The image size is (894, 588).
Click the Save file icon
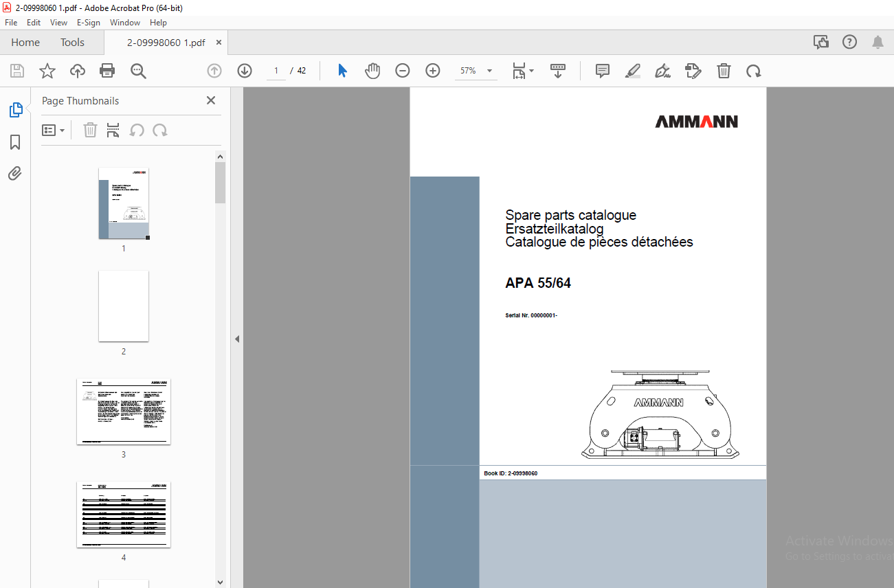(17, 71)
